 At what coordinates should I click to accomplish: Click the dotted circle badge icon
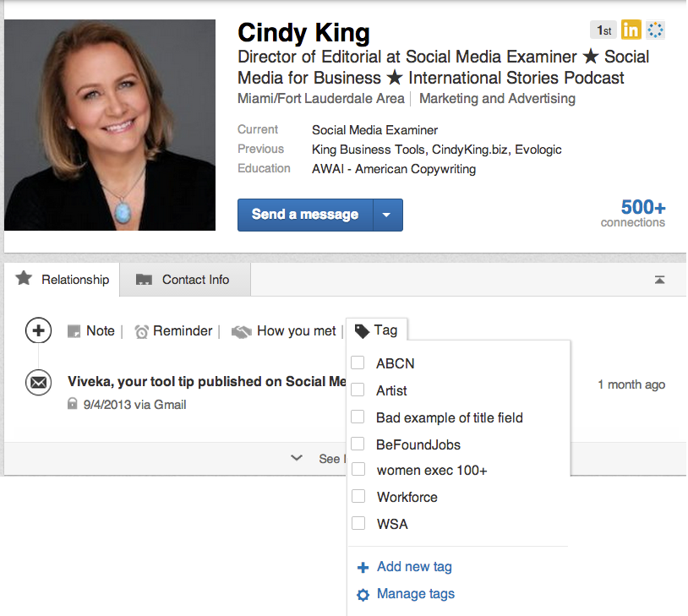pos(655,30)
